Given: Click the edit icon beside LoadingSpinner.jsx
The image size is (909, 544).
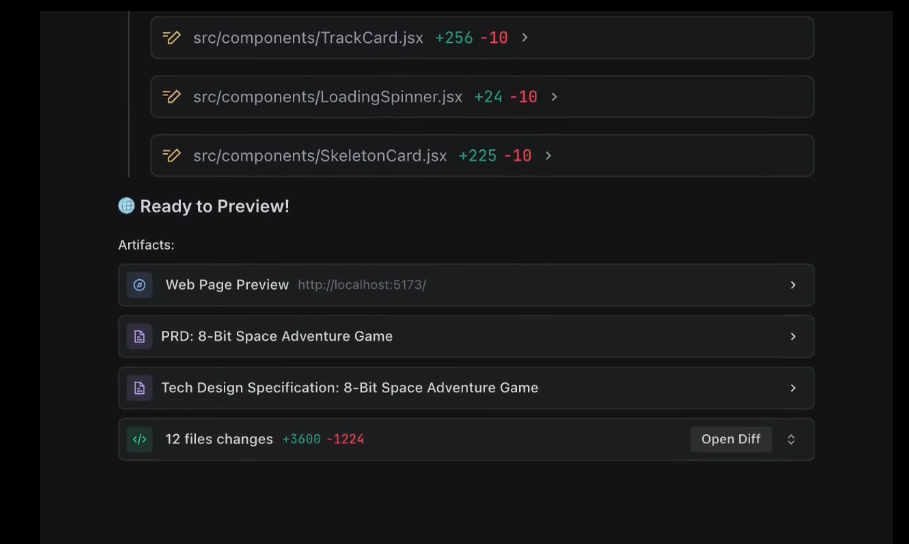Looking at the screenshot, I should [172, 96].
